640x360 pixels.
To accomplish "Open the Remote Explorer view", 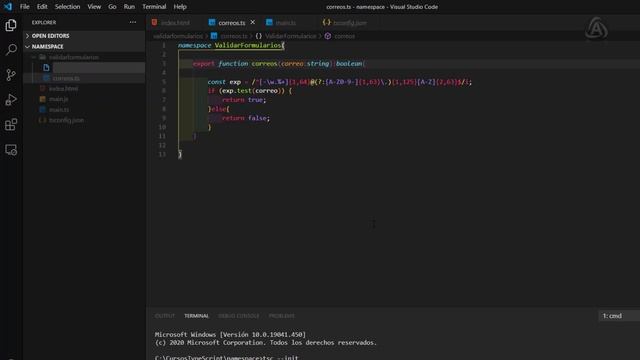I will (11, 150).
